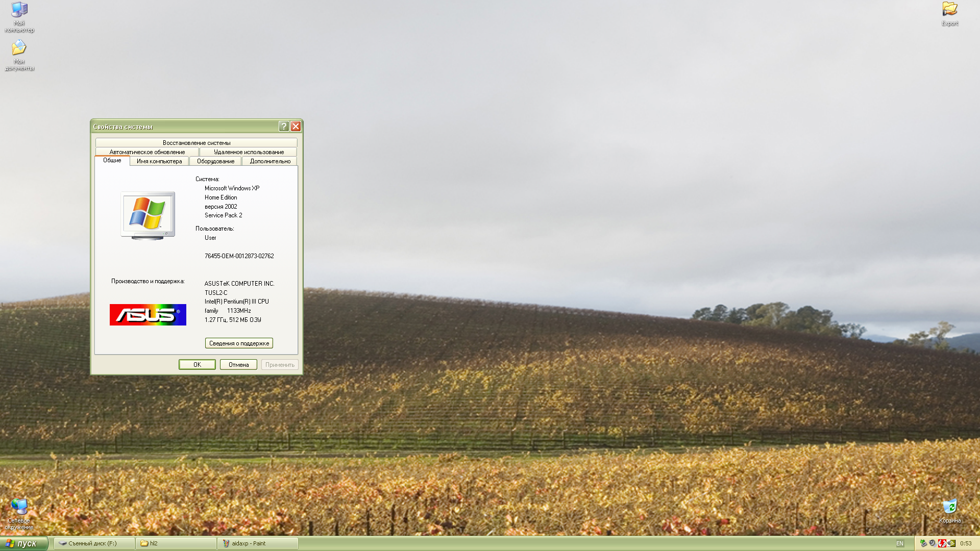Image resolution: width=980 pixels, height=551 pixels.
Task: Click the ASUS logo image
Action: pos(148,315)
